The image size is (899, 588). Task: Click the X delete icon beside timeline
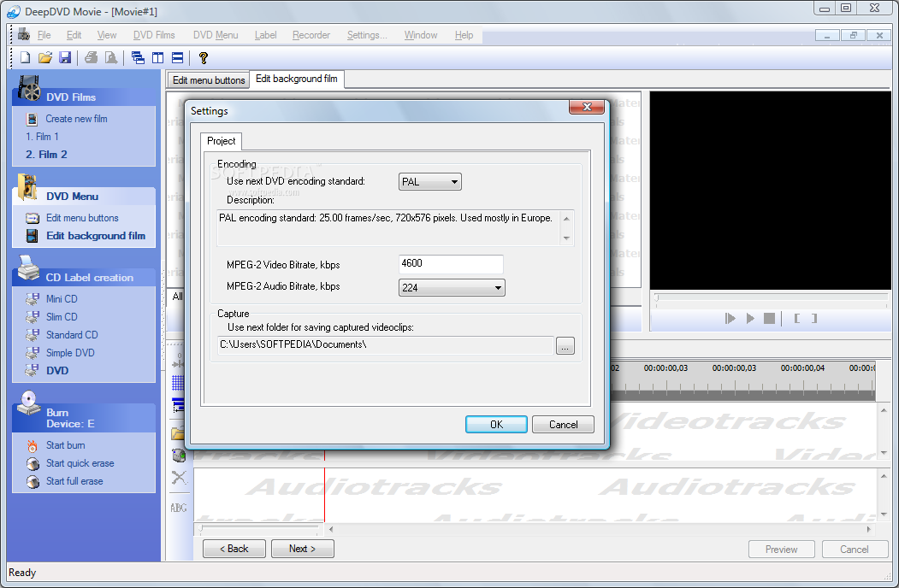pyautogui.click(x=179, y=477)
